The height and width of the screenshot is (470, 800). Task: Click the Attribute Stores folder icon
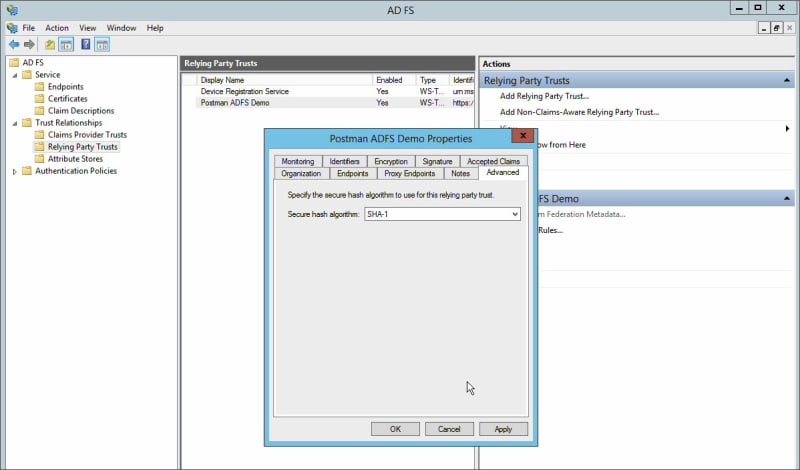pyautogui.click(x=40, y=159)
